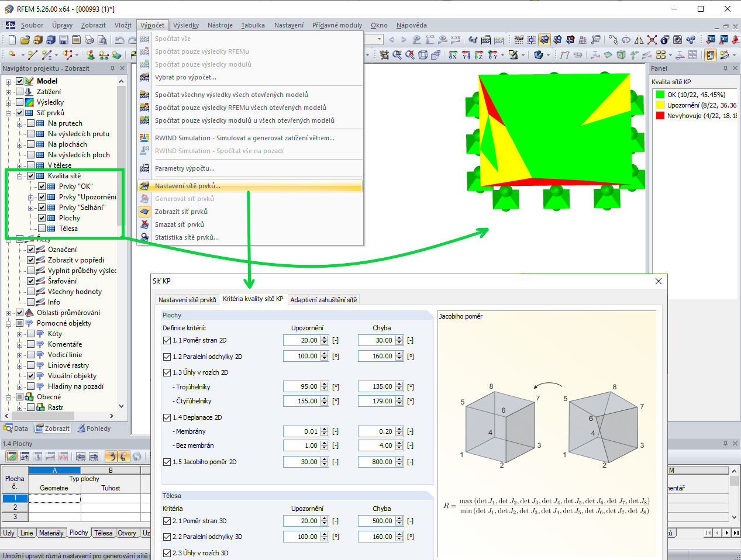Click the Open file folder icon
This screenshot has width=741, height=560.
coord(25,40)
